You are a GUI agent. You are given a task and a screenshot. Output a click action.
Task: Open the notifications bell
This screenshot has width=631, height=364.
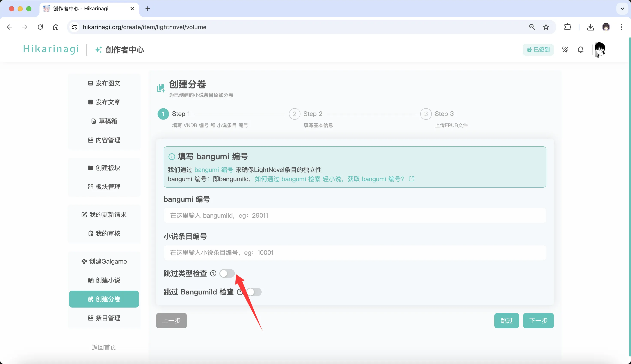point(581,50)
